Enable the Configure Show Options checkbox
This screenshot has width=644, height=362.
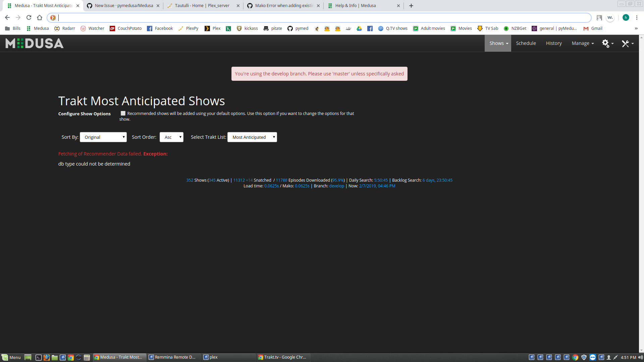pos(123,113)
